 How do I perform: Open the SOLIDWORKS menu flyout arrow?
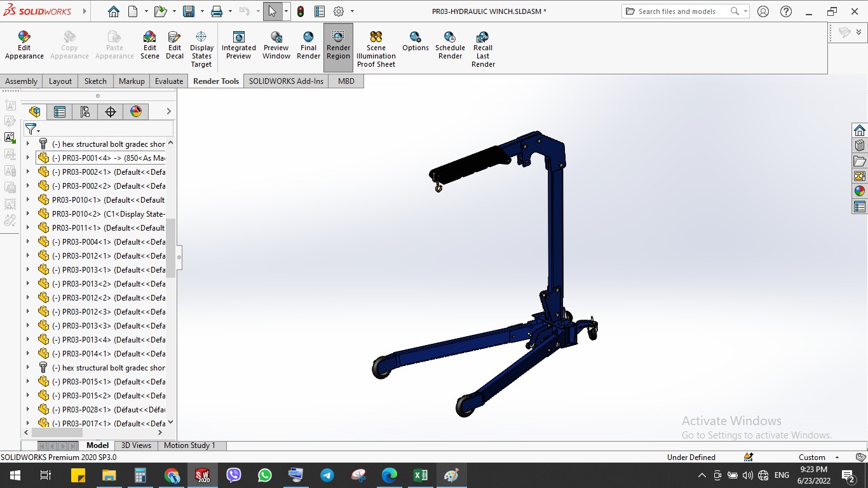click(x=86, y=11)
